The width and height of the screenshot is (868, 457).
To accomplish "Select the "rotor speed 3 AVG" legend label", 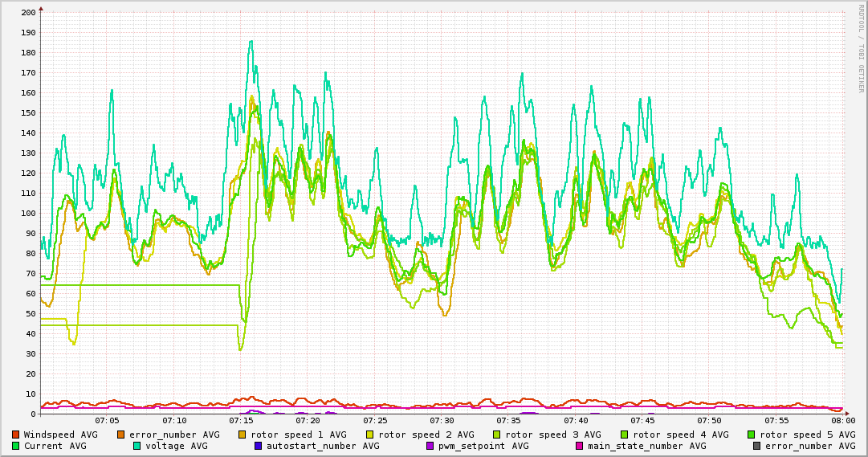I will (553, 435).
